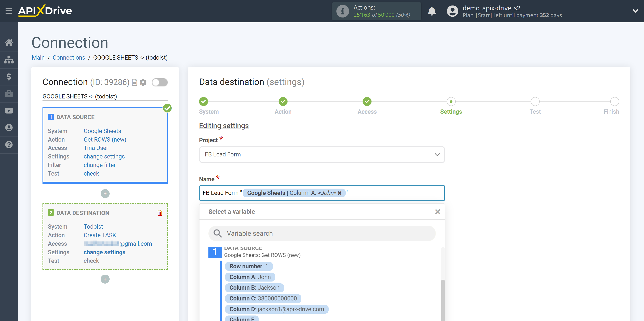Insert the Column C phone variable

point(263,298)
